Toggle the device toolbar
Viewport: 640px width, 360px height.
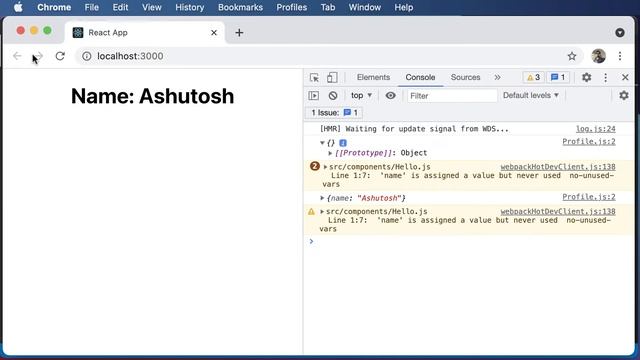[332, 78]
